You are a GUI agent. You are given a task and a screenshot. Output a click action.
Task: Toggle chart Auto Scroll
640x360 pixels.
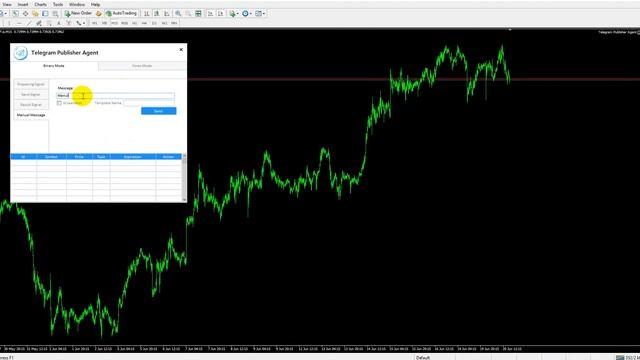coord(210,13)
